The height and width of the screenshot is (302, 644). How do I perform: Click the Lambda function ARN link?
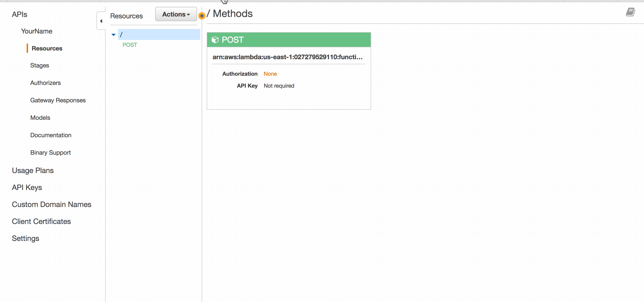[287, 57]
